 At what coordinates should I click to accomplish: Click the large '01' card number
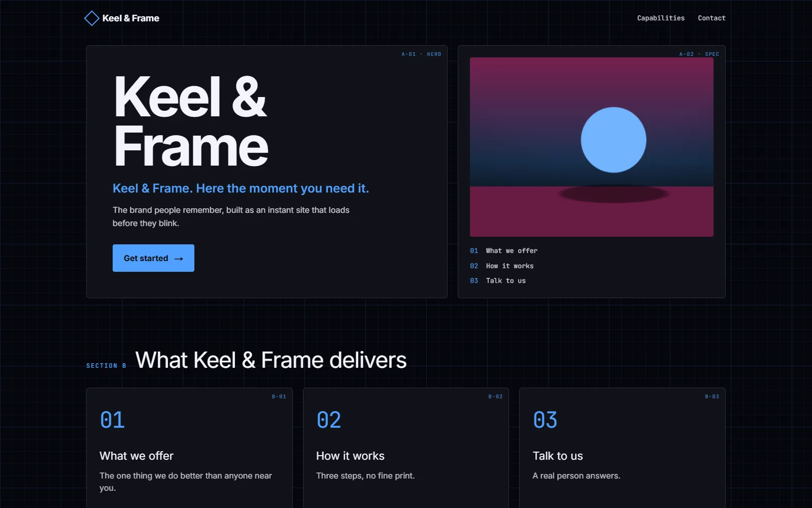point(112,420)
